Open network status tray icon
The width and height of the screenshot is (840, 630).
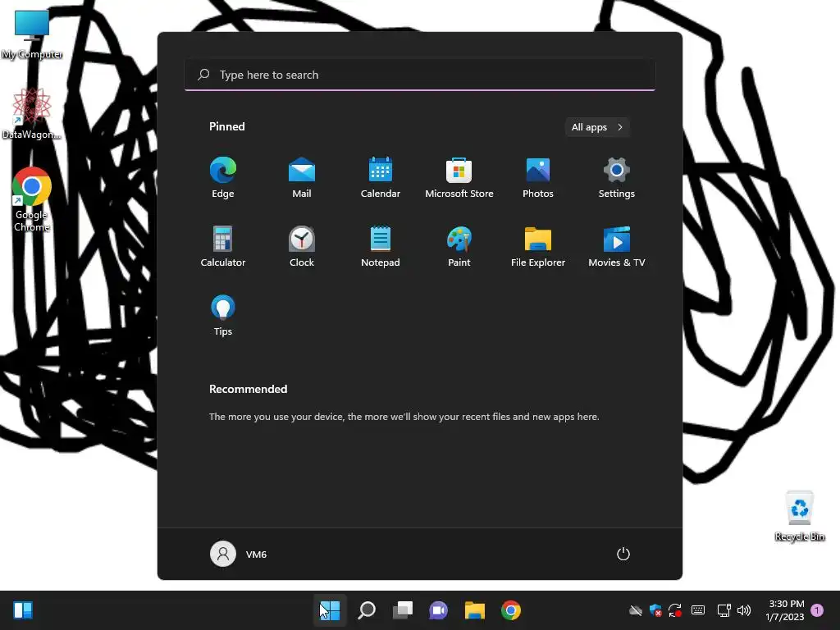(x=724, y=610)
